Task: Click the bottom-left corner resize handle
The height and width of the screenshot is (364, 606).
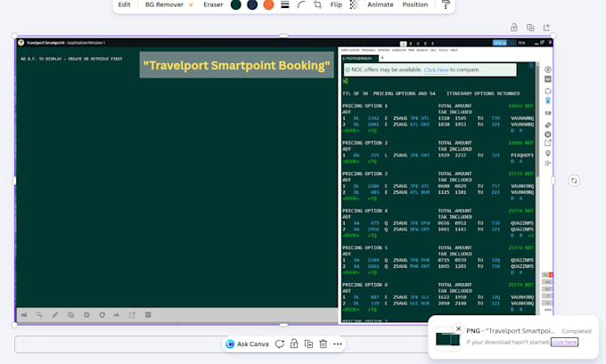Action: click(x=14, y=325)
